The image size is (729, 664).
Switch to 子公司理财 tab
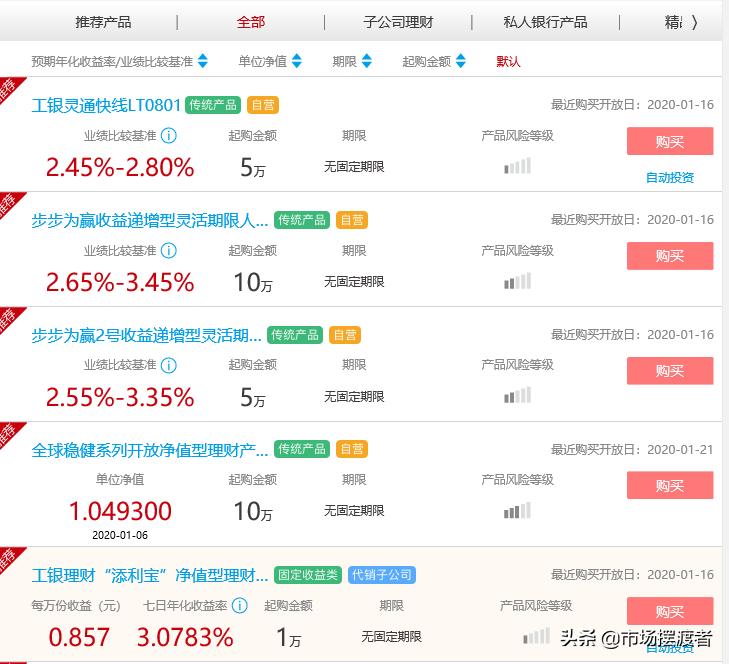(398, 22)
